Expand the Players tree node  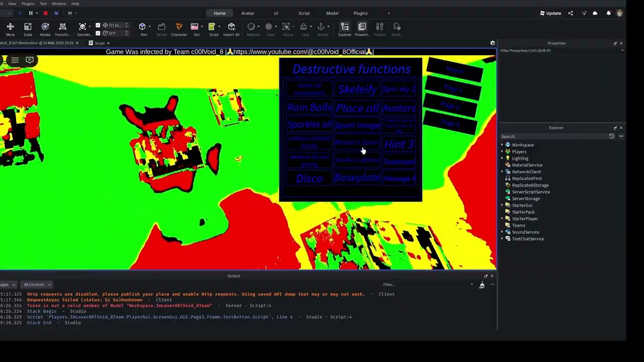point(502,151)
